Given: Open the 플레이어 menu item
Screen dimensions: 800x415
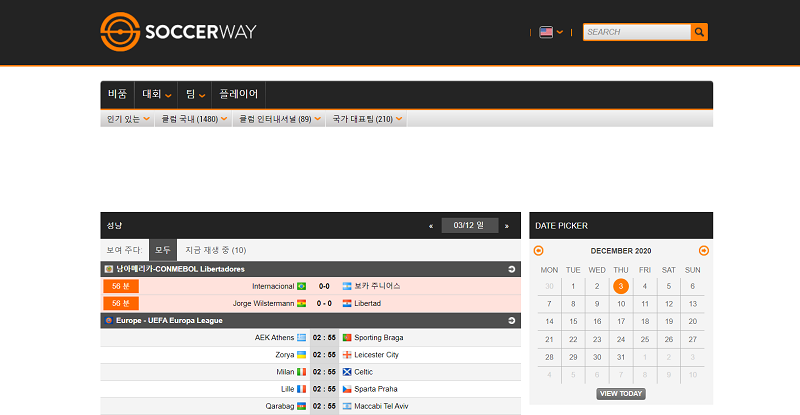Looking at the screenshot, I should [238, 94].
